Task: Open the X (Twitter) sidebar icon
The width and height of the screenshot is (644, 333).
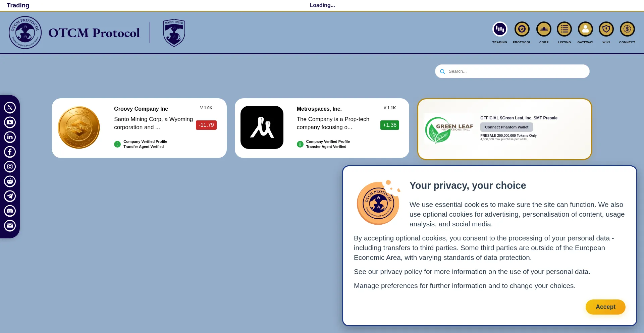Action: (10, 108)
